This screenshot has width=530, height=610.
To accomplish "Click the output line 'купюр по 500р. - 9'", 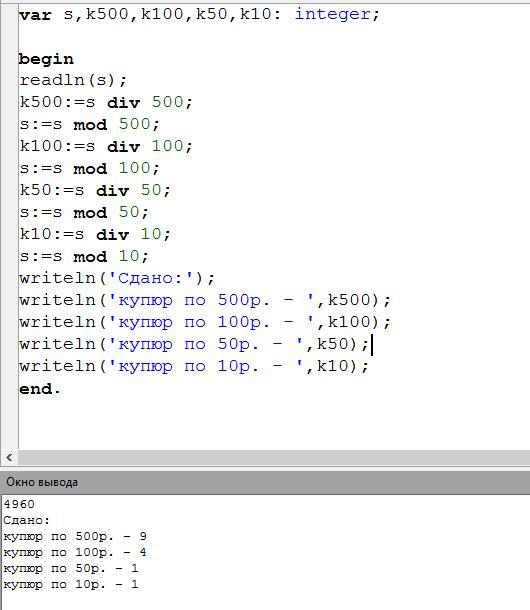I will coord(75,536).
